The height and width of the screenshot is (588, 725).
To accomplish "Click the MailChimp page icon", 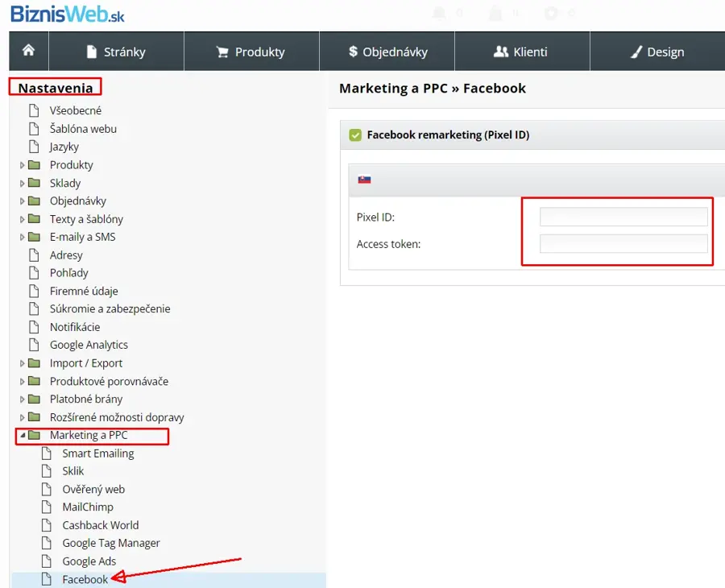I will [x=46, y=507].
